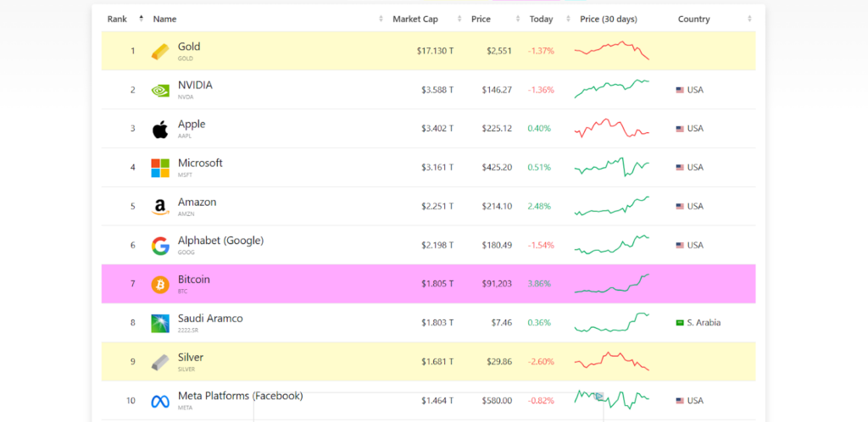This screenshot has height=422, width=868.
Task: Click Saudi Aramco's 30-day price chart
Action: (x=612, y=322)
